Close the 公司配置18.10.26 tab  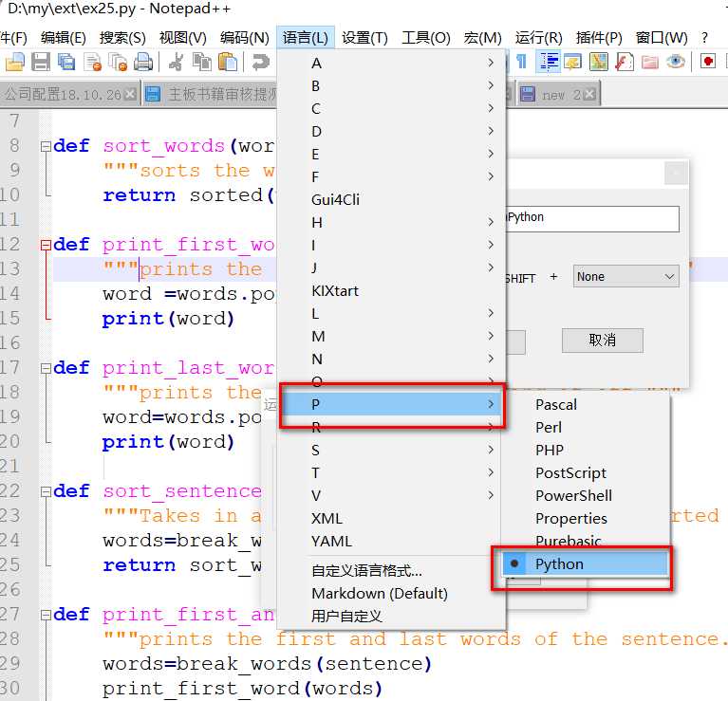pos(131,94)
